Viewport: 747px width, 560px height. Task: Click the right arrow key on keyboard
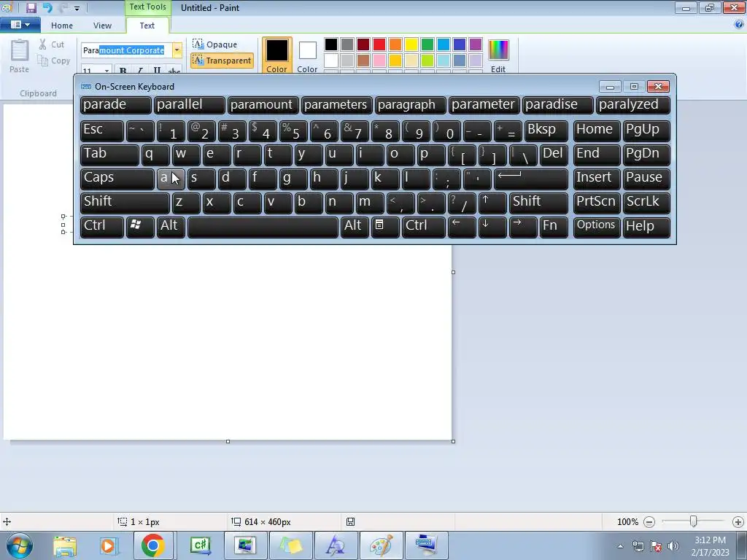[x=523, y=227]
